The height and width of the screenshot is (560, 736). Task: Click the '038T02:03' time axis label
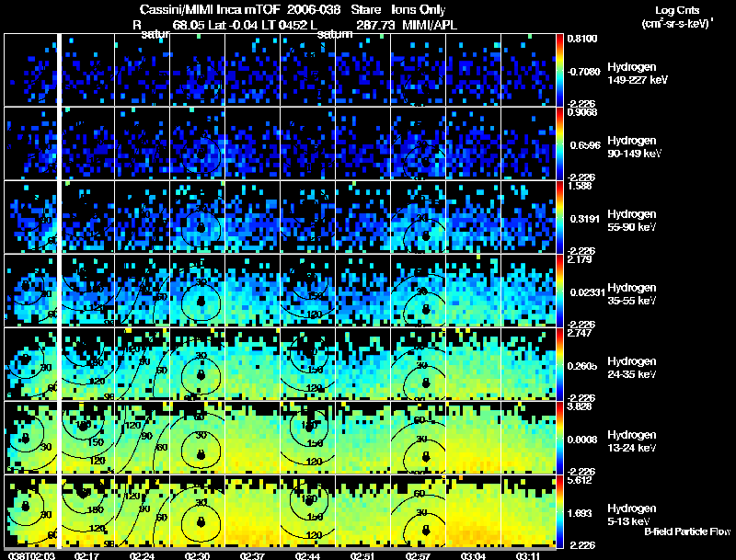tap(31, 555)
